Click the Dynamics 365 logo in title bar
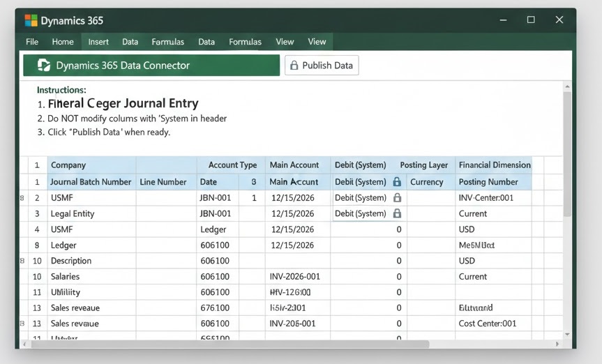This screenshot has width=602, height=364. pyautogui.click(x=31, y=20)
